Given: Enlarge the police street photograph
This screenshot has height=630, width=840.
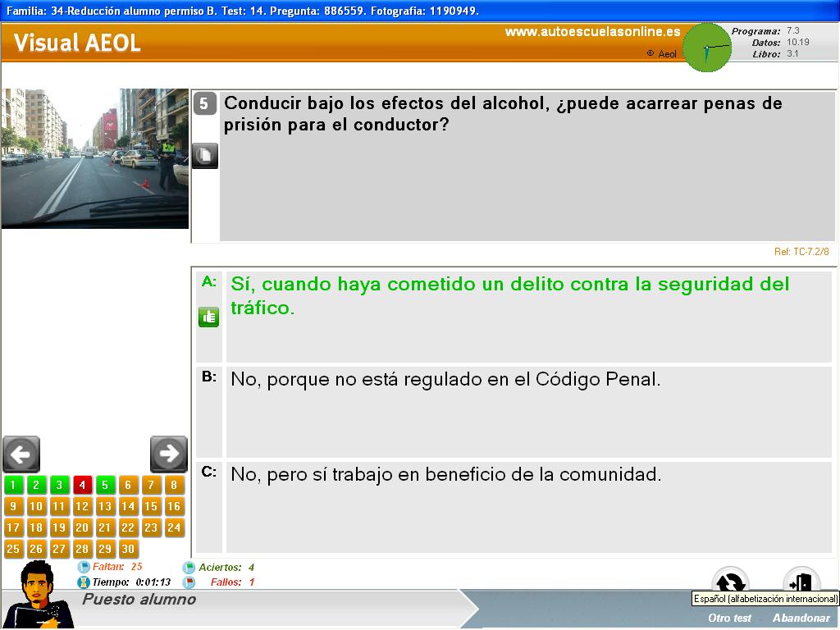Looking at the screenshot, I should tap(95, 158).
